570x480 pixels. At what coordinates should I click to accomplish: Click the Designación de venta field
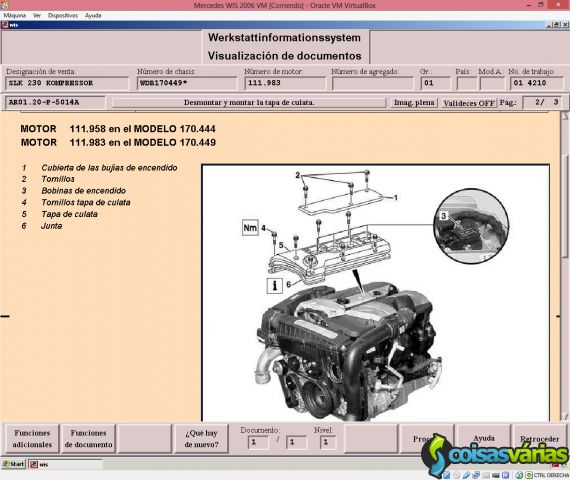[x=67, y=83]
